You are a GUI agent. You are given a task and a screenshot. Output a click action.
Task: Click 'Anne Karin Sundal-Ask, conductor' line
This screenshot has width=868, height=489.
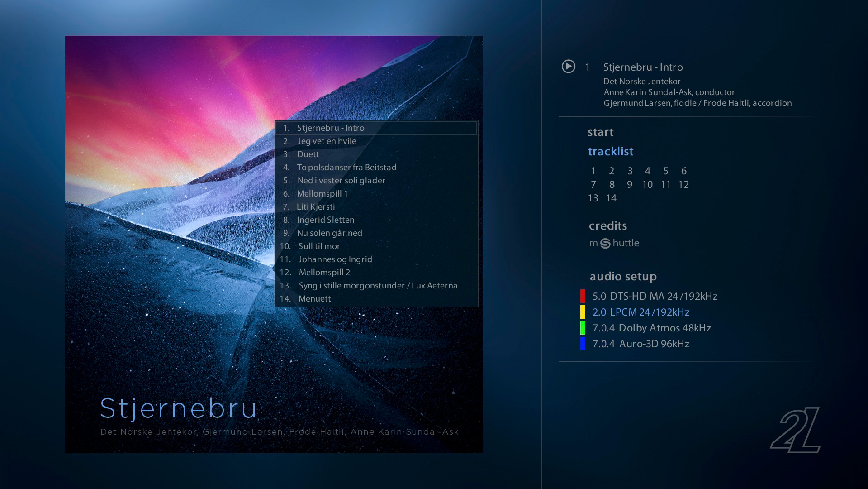pos(669,92)
